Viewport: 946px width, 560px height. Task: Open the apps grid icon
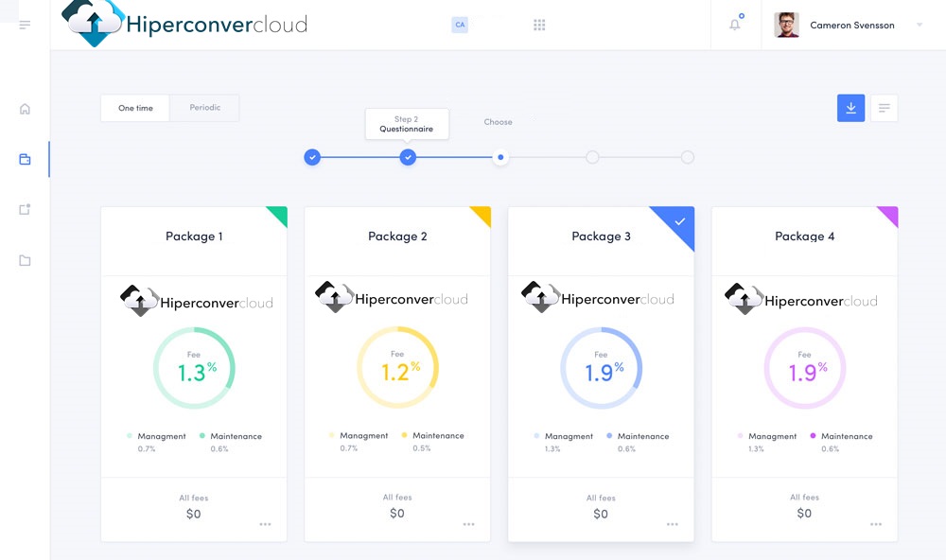[539, 25]
